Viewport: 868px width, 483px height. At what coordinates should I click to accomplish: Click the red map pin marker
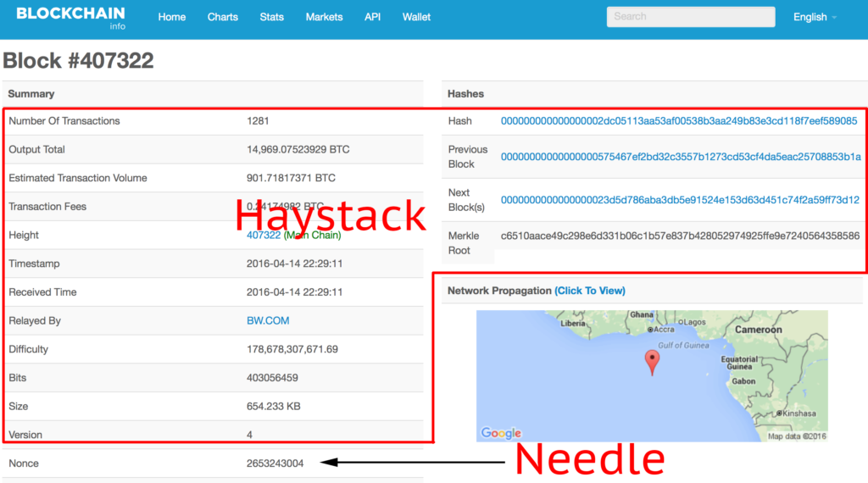(x=652, y=363)
